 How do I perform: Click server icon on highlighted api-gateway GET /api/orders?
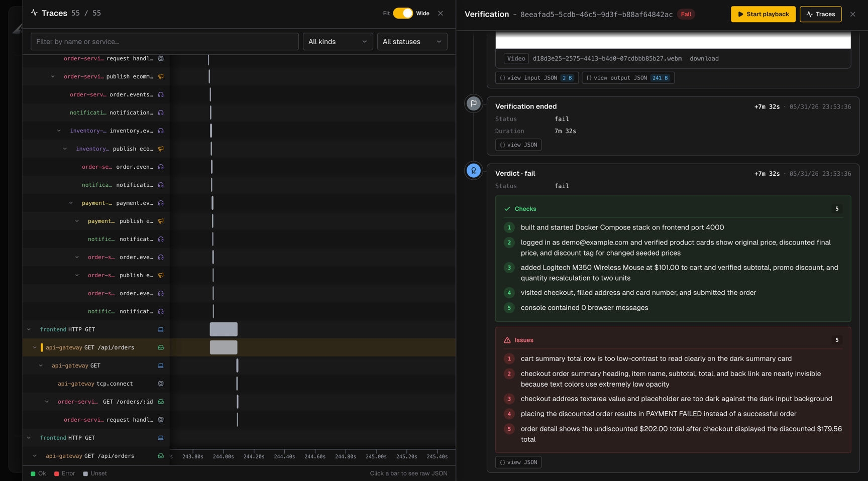(x=161, y=347)
